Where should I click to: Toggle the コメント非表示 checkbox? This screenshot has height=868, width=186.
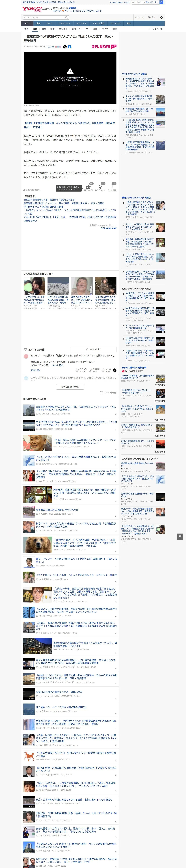[102, 393]
